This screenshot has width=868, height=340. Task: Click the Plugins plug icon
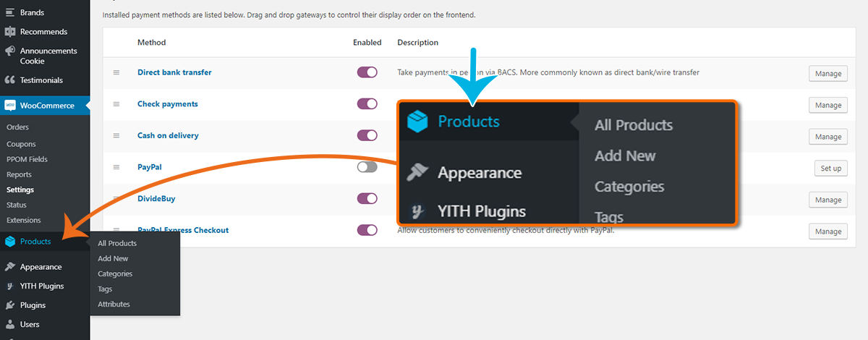pos(10,305)
